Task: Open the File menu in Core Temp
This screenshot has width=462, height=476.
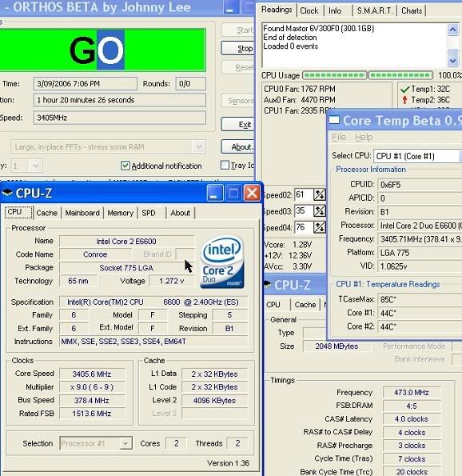Action: click(339, 138)
